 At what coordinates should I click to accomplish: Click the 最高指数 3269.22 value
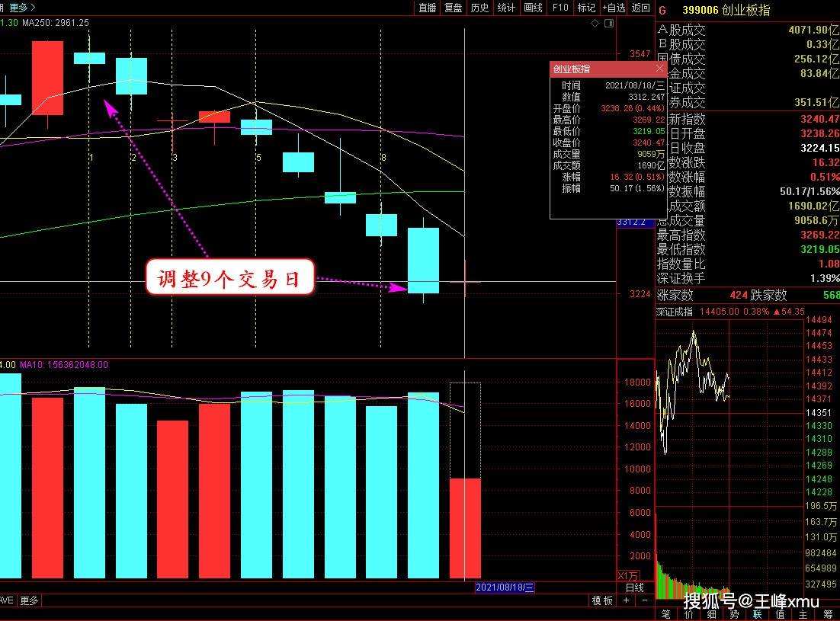819,235
